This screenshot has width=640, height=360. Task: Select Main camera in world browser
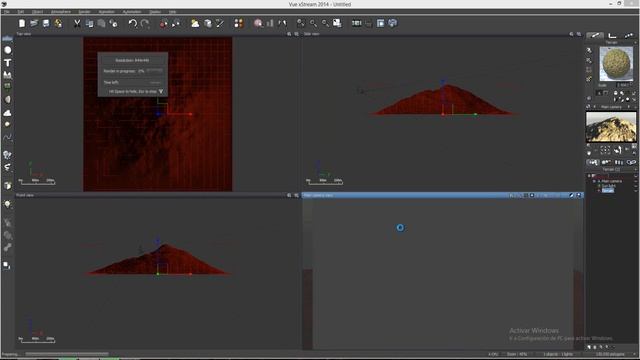611,181
